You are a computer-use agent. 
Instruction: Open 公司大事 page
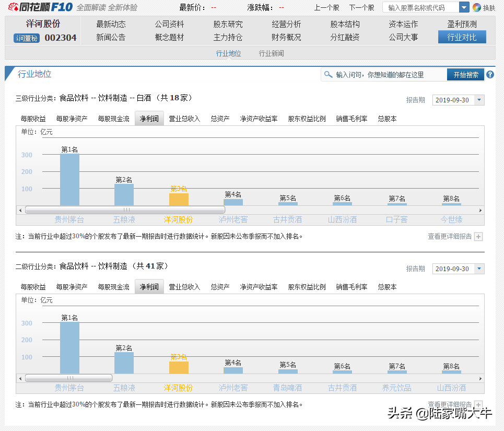pos(403,37)
